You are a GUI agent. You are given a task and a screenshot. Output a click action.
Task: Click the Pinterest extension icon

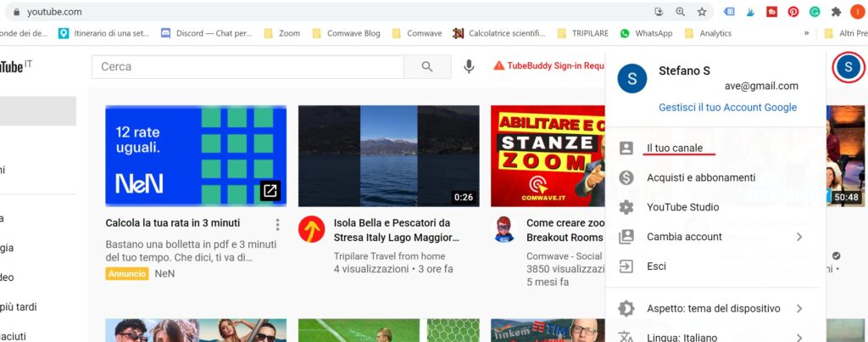[793, 12]
